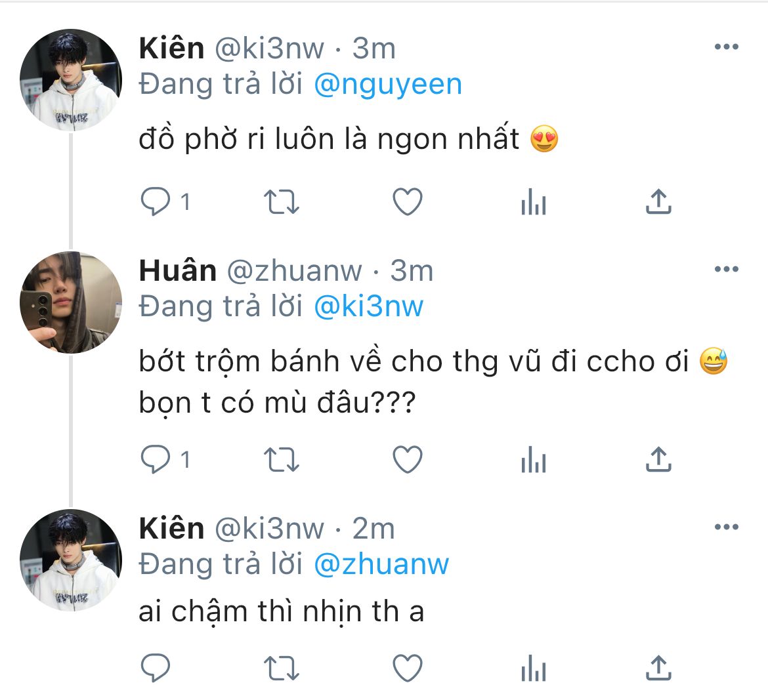Open more options on Kiên's first tweet
The image size is (768, 700).
click(x=726, y=47)
